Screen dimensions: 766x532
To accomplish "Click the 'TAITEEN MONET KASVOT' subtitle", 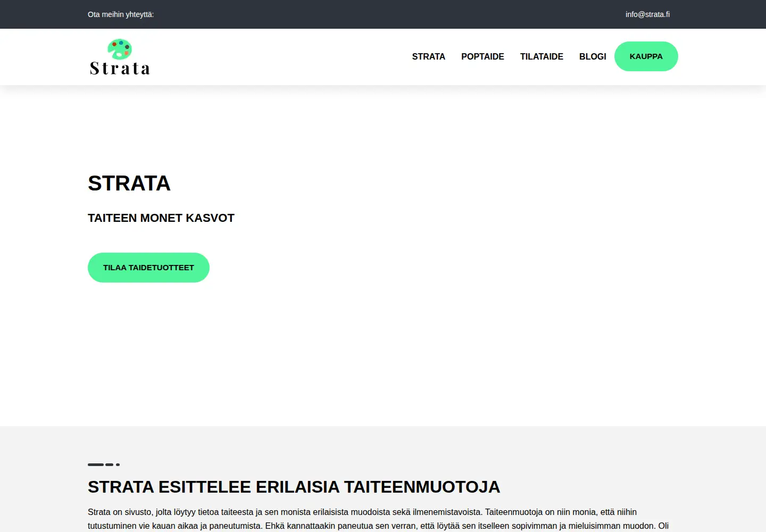I will click(x=161, y=218).
